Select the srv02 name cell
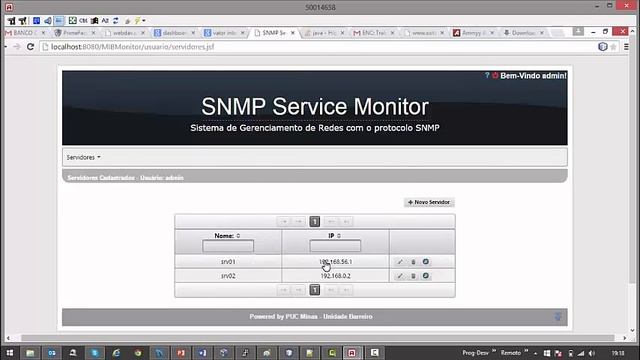This screenshot has width=640, height=360. (228, 276)
